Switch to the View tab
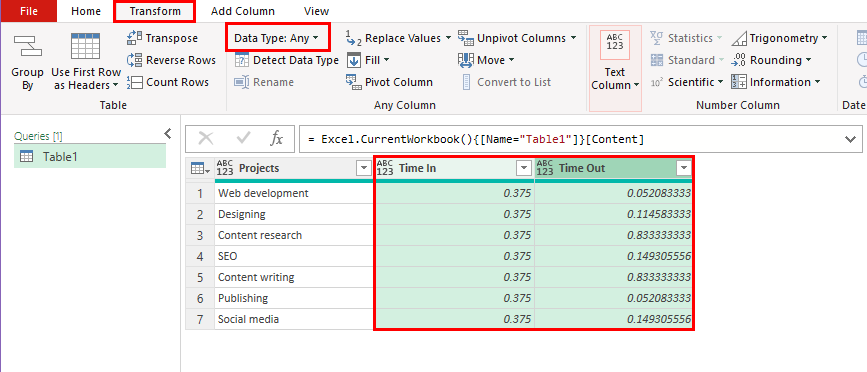This screenshot has height=372, width=867. (x=317, y=11)
